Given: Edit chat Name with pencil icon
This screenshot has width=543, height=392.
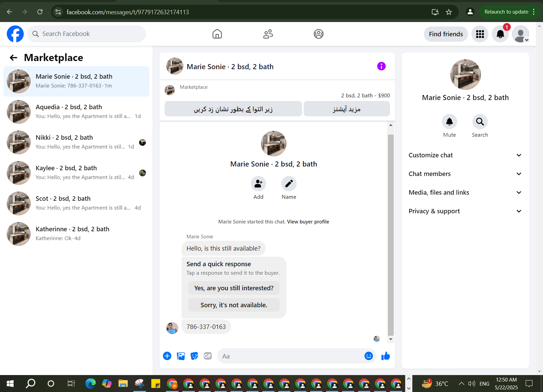Looking at the screenshot, I should (x=289, y=184).
